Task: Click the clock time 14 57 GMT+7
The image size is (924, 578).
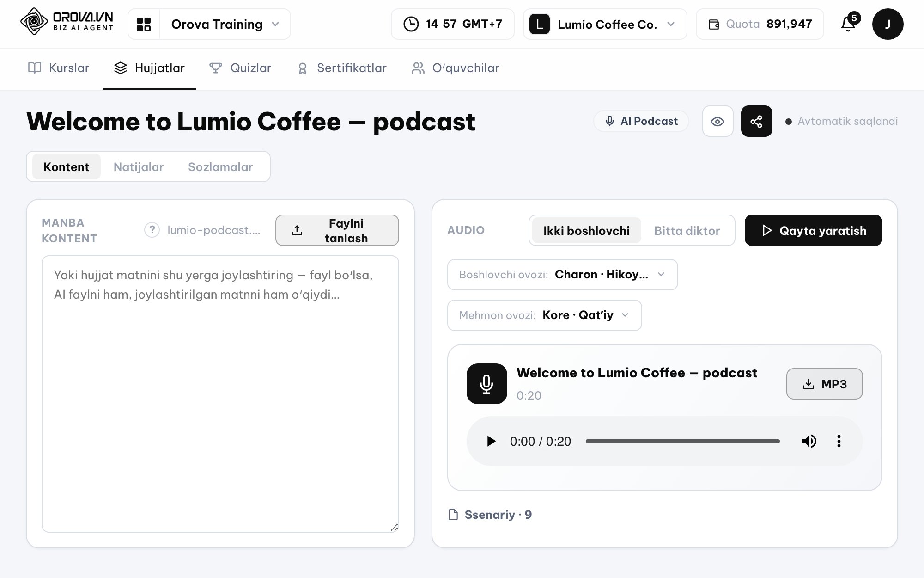Action: (452, 24)
